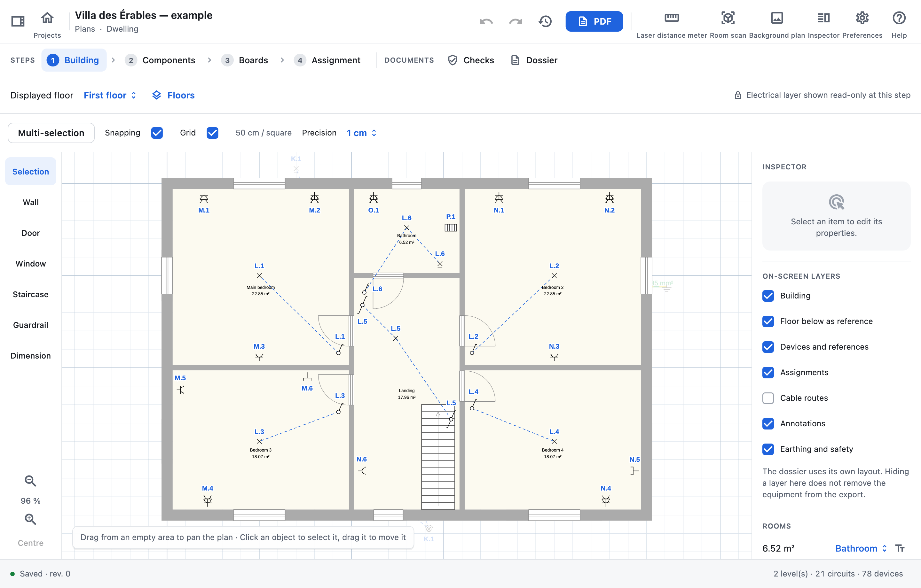Select the M.1 socket symbol

[204, 198]
